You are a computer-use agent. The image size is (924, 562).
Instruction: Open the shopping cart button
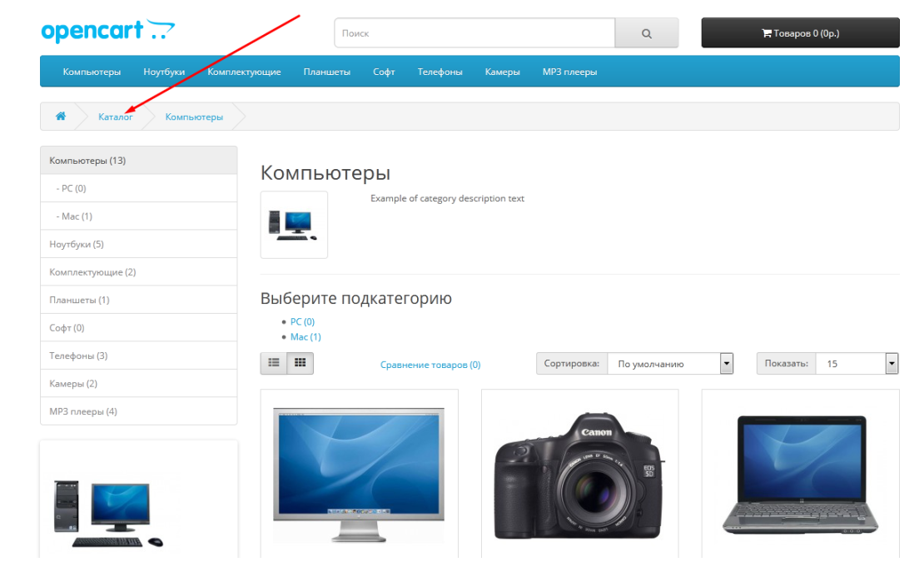point(800,33)
